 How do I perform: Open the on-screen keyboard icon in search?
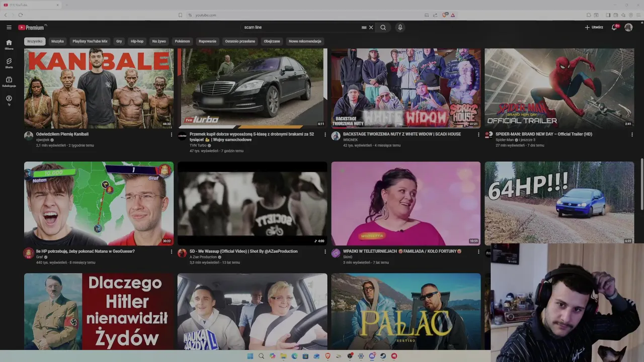(x=364, y=27)
